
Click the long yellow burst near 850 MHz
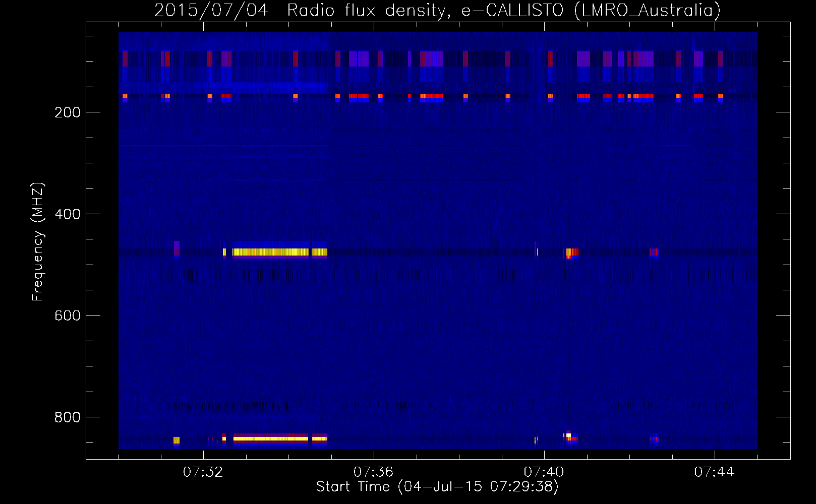click(x=271, y=439)
